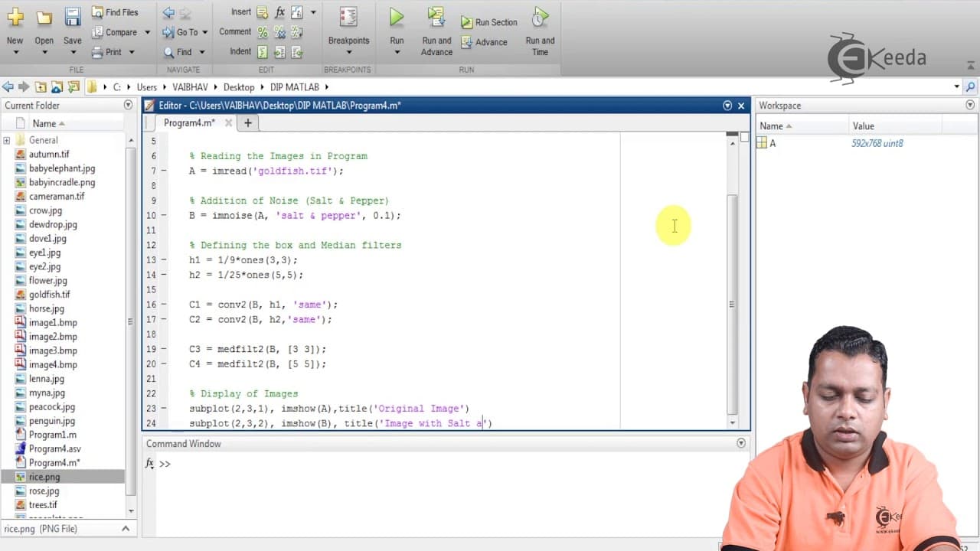The width and height of the screenshot is (980, 551).
Task: Navigate back with the blue back arrow
Action: [168, 12]
